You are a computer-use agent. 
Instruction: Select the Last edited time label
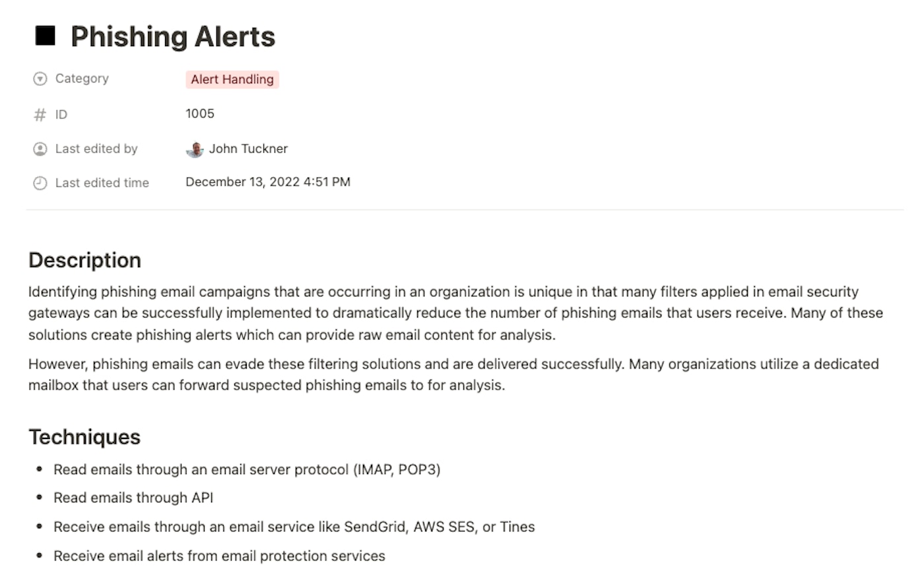pos(102,183)
